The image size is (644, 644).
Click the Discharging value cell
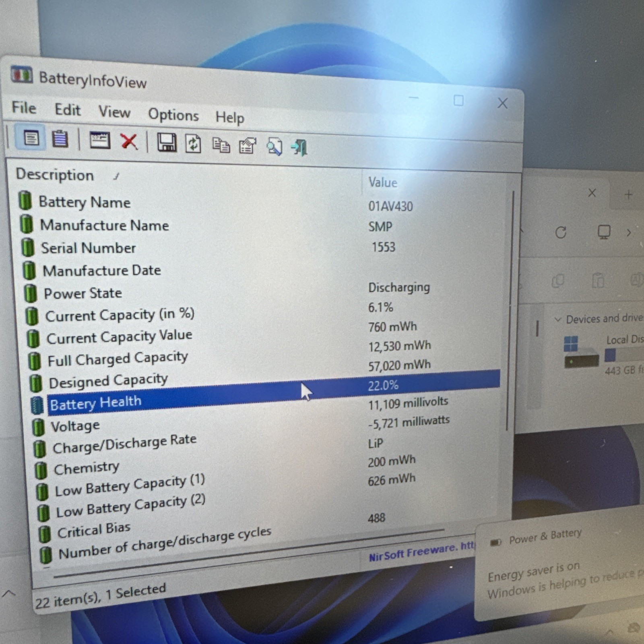(x=399, y=287)
